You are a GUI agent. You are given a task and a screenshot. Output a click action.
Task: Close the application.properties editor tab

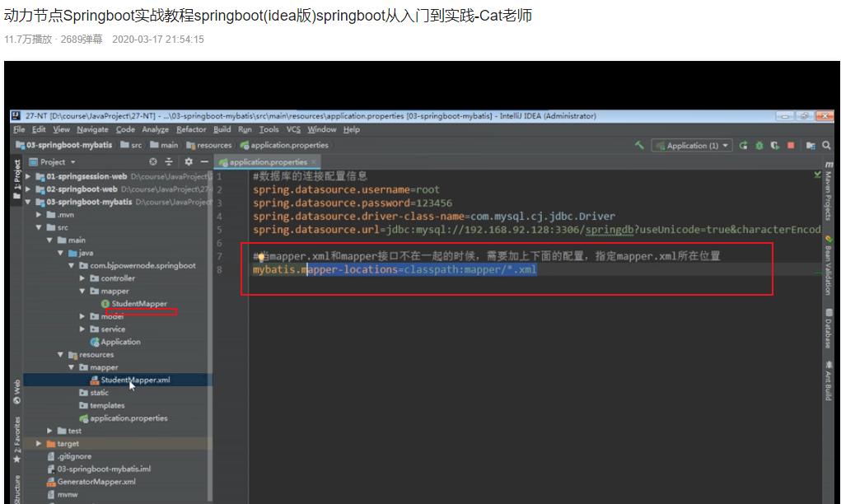point(314,162)
